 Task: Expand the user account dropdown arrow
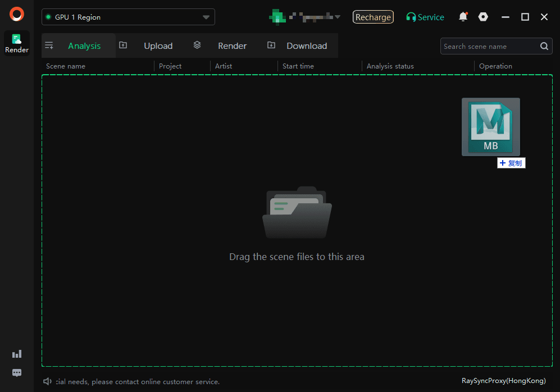tap(337, 17)
